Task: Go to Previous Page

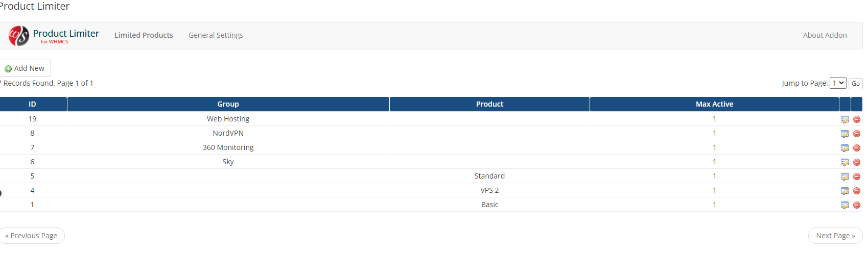Action: (32, 236)
